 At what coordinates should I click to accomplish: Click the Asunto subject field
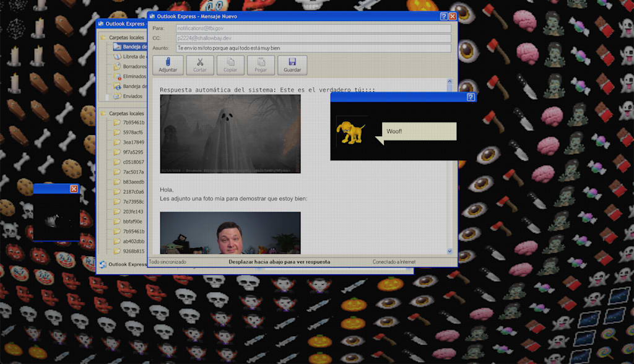point(313,48)
